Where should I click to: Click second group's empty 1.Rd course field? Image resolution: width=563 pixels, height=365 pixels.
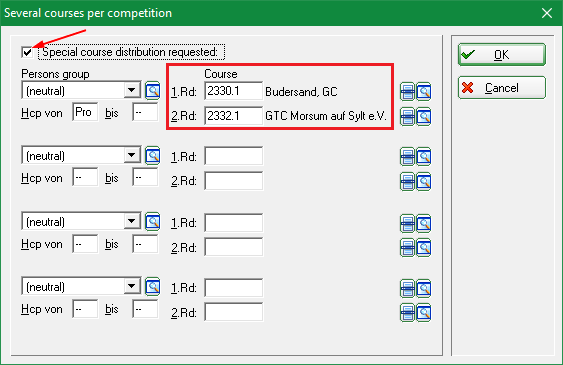[x=233, y=155]
